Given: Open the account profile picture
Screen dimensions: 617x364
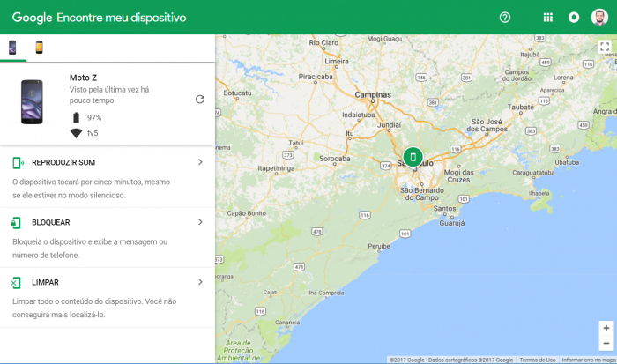Looking at the screenshot, I should coord(599,18).
